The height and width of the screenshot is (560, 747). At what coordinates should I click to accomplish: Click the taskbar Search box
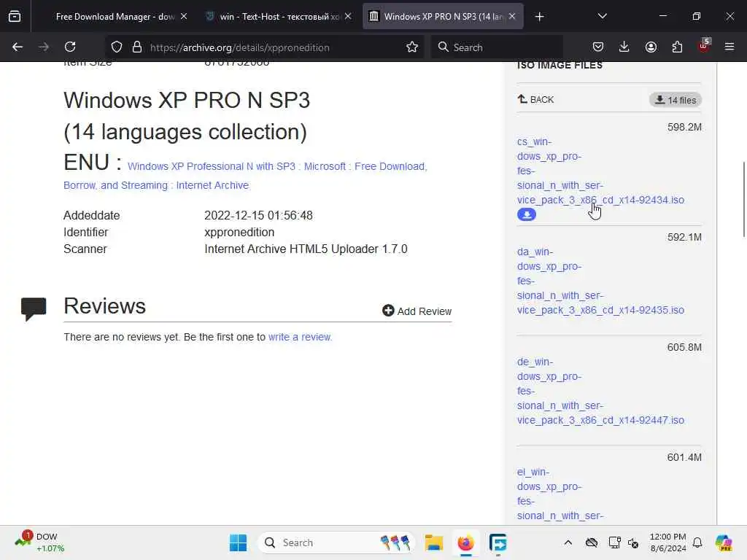(337, 542)
